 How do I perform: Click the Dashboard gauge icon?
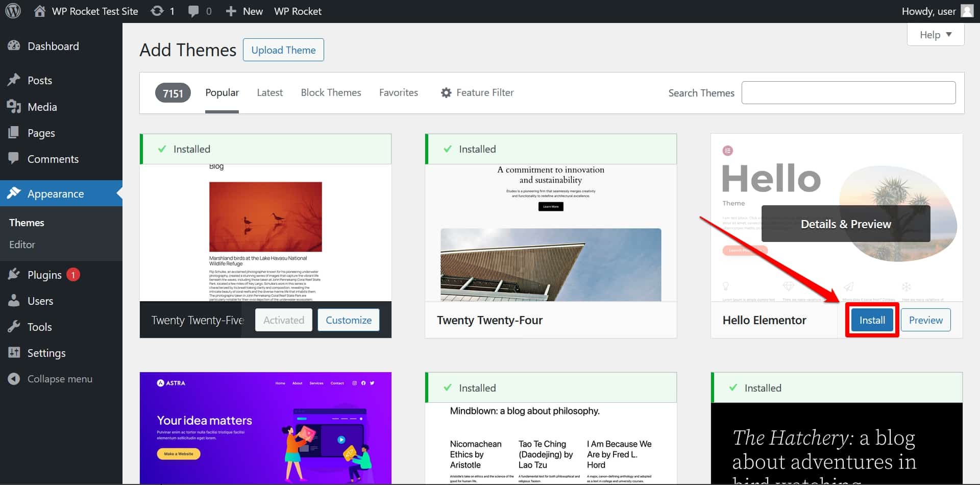coord(14,46)
